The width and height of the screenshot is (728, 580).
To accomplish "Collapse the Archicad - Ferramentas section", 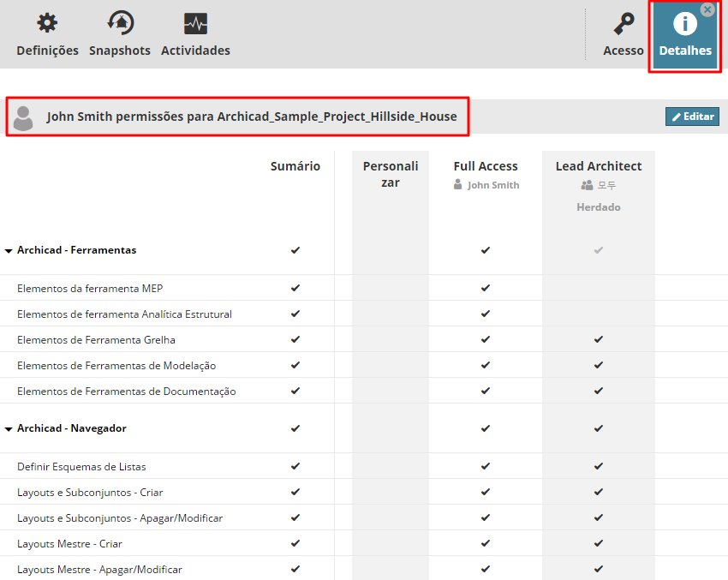I will 9,251.
